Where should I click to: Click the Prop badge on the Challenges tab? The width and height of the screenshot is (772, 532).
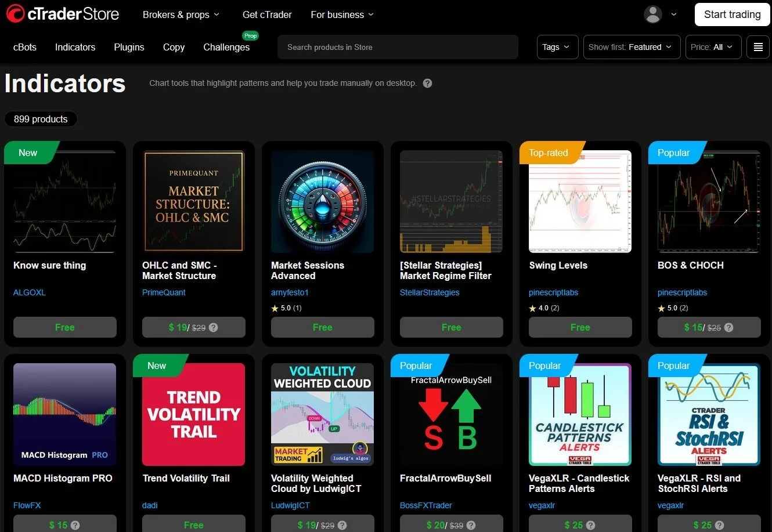(250, 35)
